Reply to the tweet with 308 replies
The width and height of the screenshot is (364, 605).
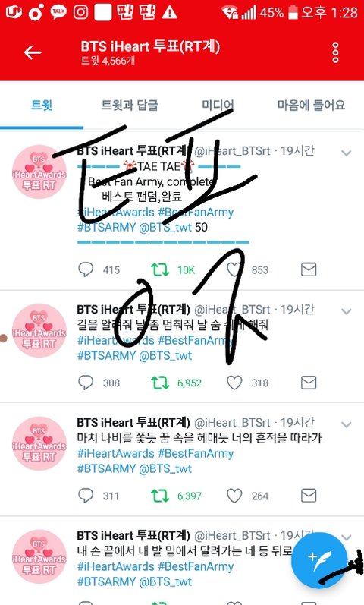[x=86, y=383]
